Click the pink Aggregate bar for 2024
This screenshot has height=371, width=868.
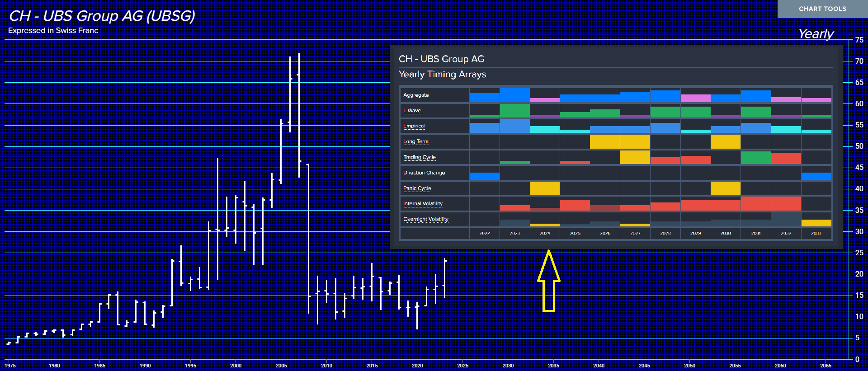[545, 100]
